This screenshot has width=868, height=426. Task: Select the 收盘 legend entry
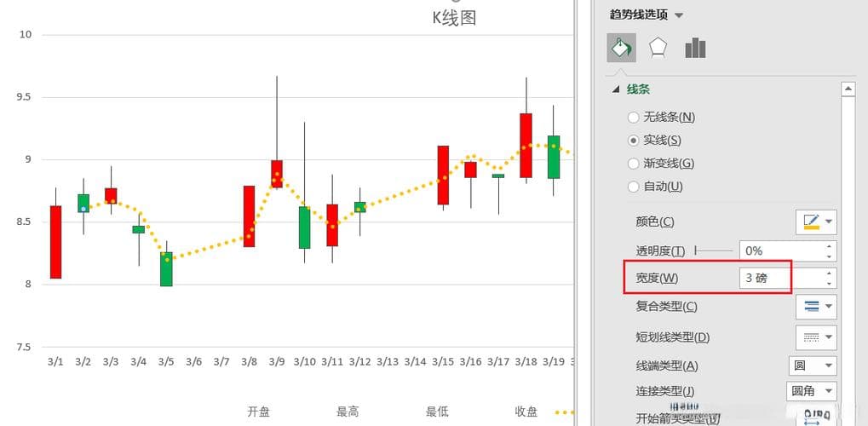526,412
